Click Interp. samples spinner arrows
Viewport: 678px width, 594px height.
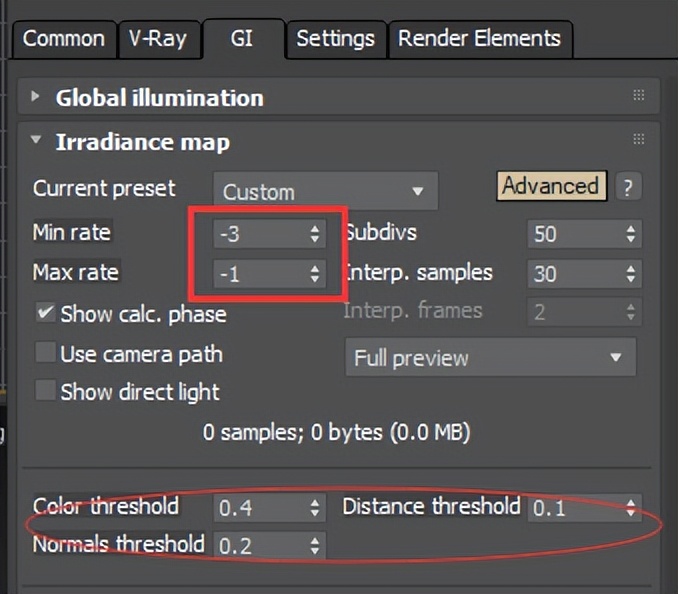click(630, 273)
